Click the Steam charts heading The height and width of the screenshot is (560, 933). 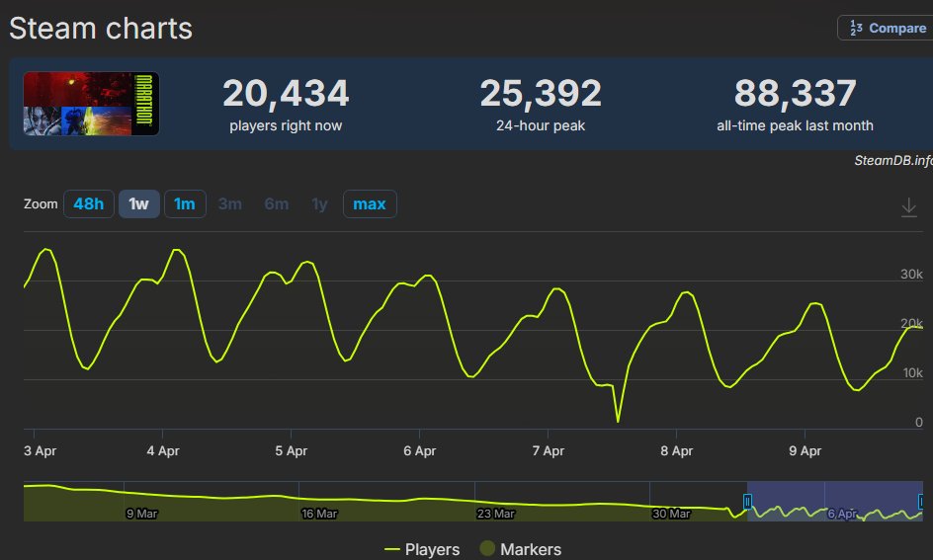coord(101,28)
